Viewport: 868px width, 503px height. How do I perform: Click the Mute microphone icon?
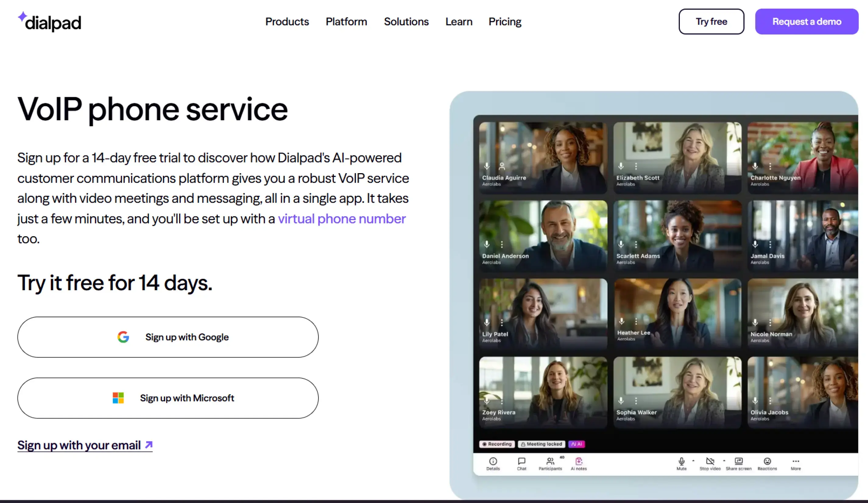click(x=681, y=464)
